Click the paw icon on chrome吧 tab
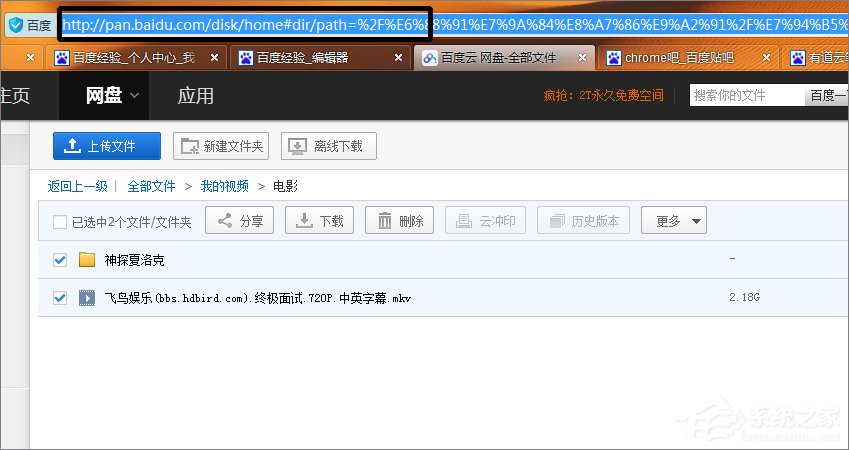 (x=613, y=57)
